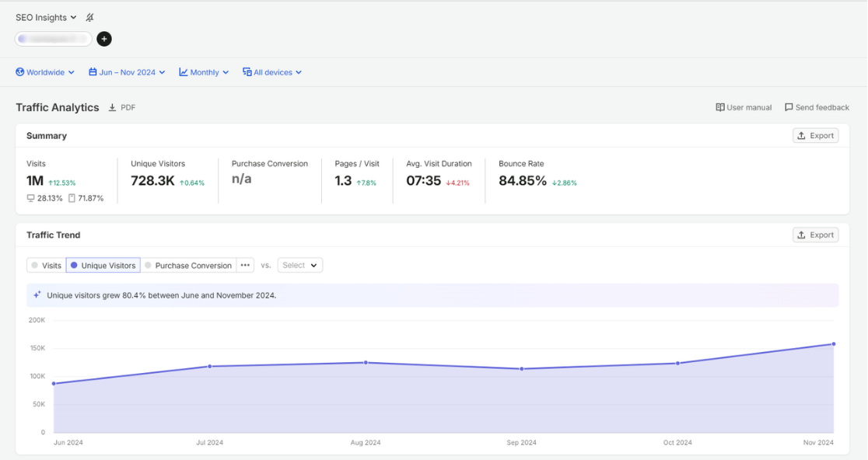Screen dimensions: 868x460
Task: Click the speech bubble Send feedback icon
Action: 789,107
